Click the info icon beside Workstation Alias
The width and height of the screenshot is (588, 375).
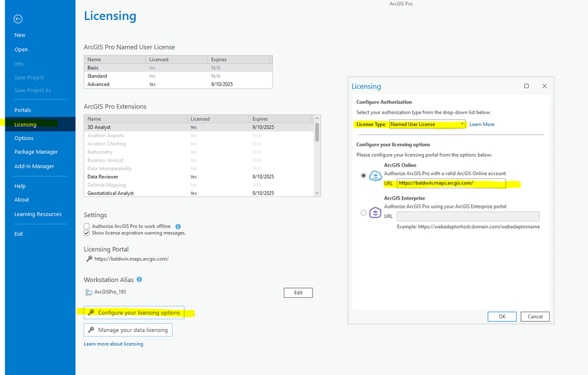[139, 280]
